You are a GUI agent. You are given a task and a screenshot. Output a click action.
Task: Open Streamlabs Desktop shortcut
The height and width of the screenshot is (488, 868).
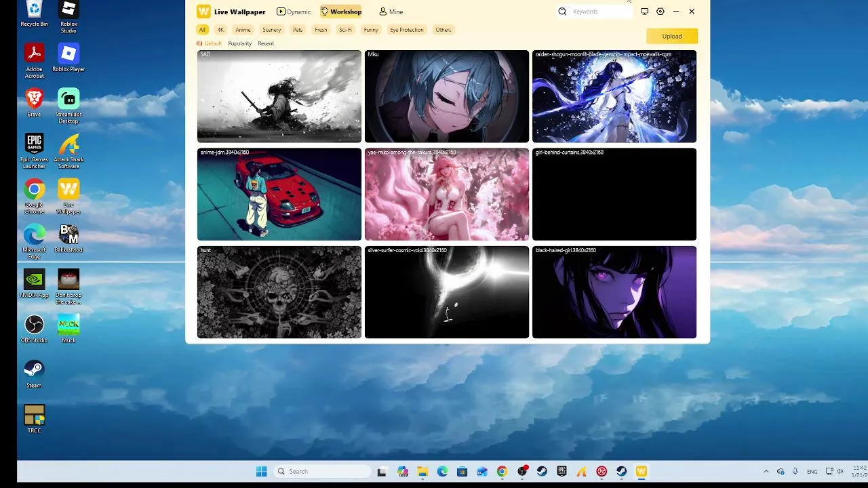pyautogui.click(x=68, y=106)
